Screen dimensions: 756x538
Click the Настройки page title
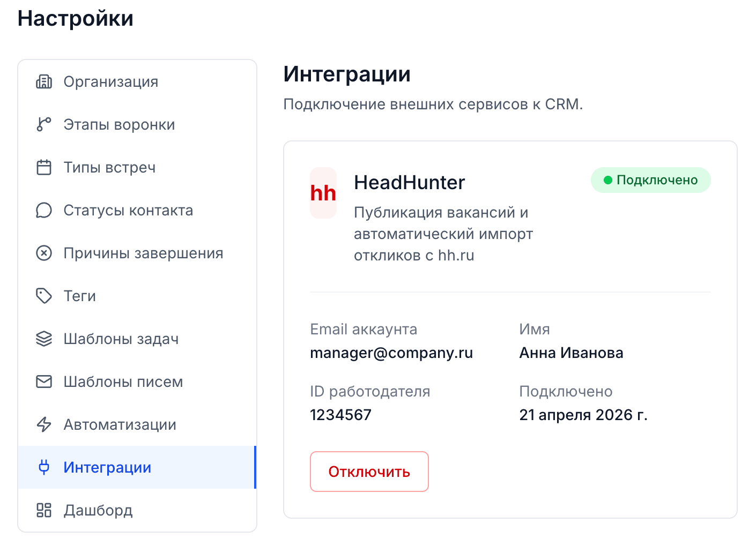click(x=76, y=18)
